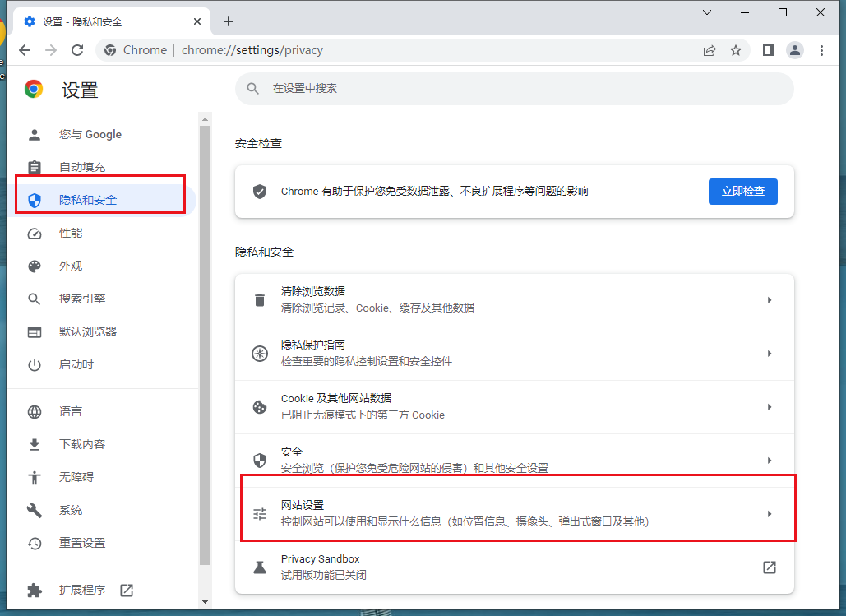Click the 无障碍 accessibility icon
Screen dimensions: 846x616
coord(35,477)
